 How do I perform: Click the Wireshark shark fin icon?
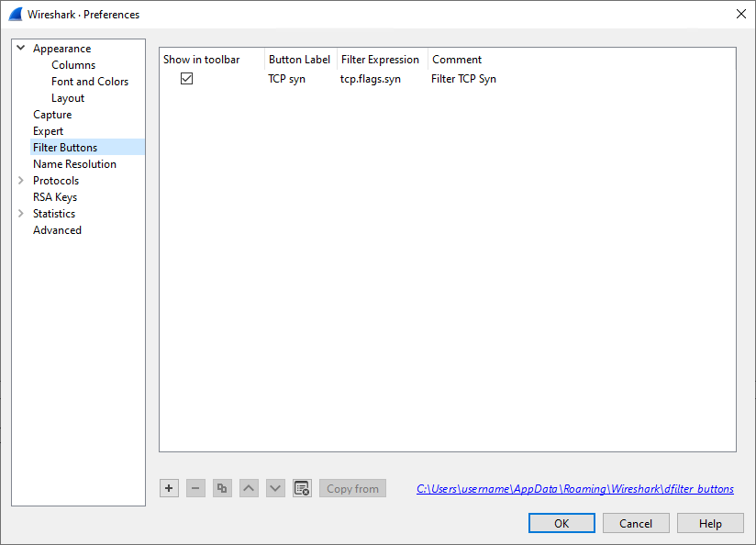coord(16,14)
